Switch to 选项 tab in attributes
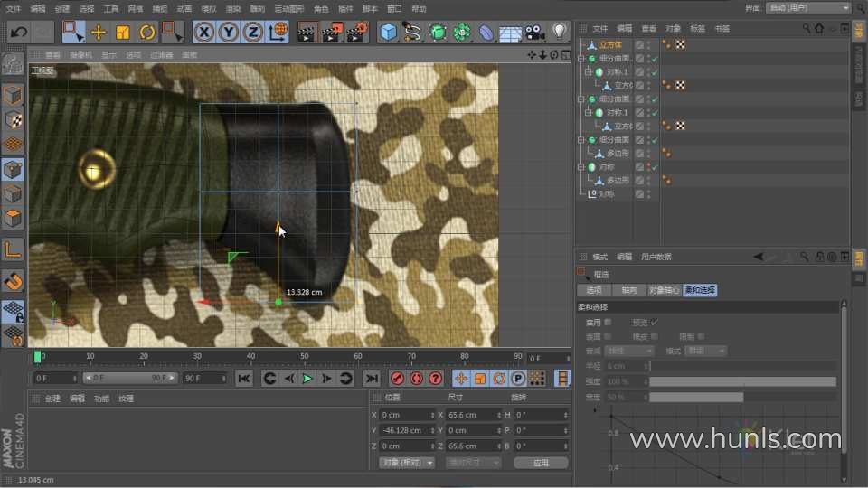The image size is (868, 488). point(594,290)
